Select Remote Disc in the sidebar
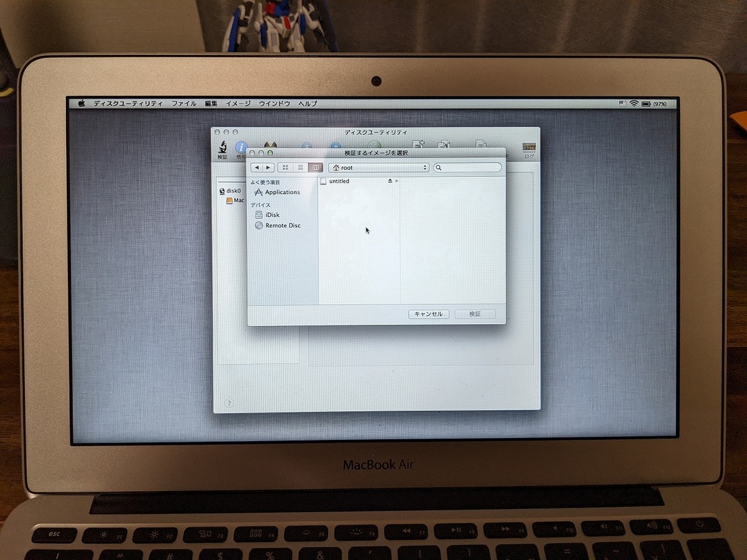The image size is (747, 560). click(278, 225)
